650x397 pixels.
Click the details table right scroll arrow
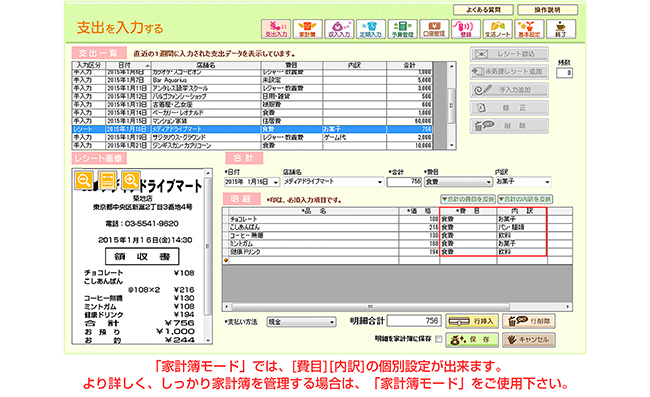(x=568, y=307)
